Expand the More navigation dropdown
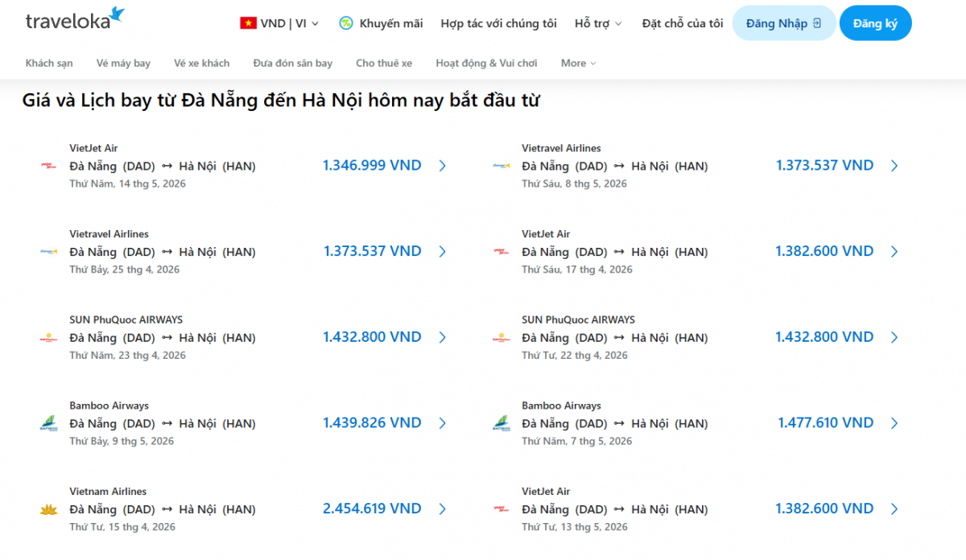The width and height of the screenshot is (966, 560). (x=578, y=63)
